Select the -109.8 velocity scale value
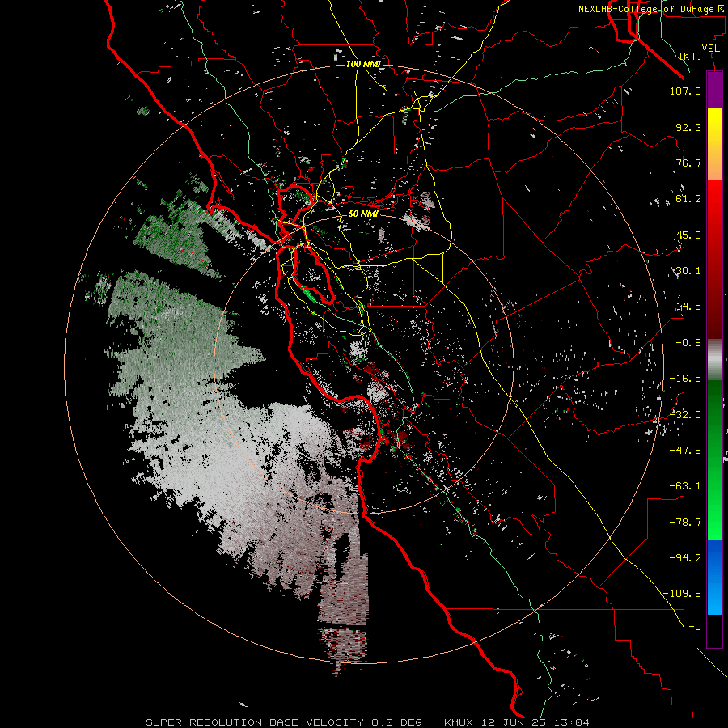Viewport: 728px width, 728px height. (x=682, y=594)
